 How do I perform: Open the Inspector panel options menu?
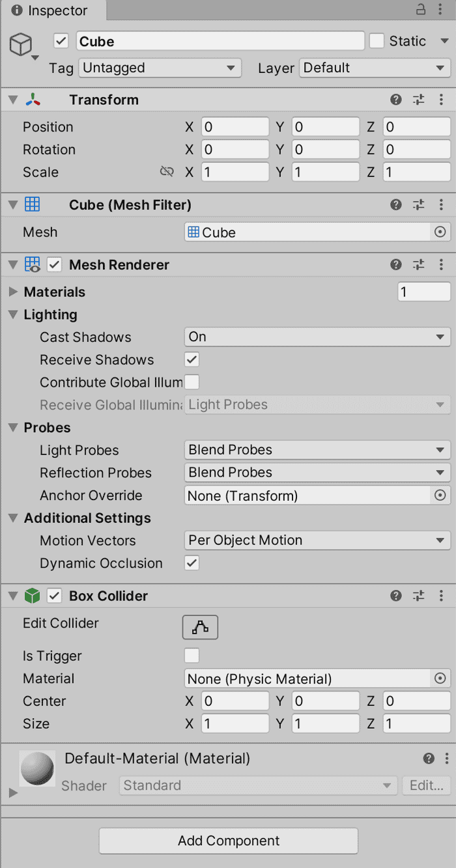(441, 10)
